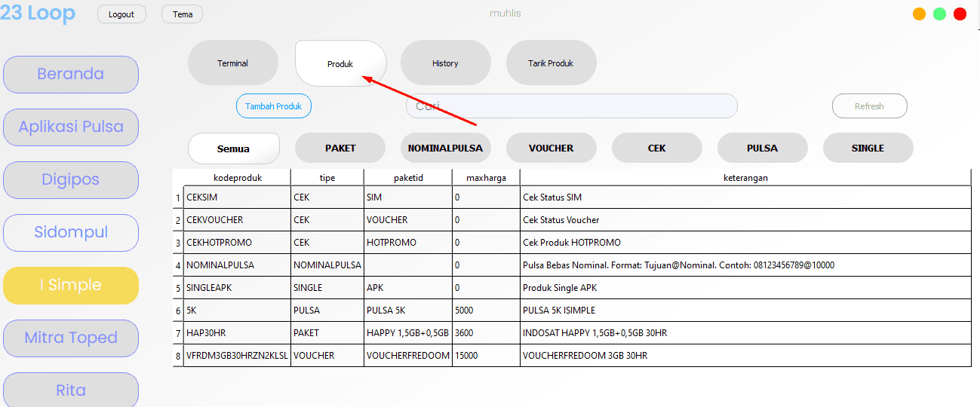This screenshot has width=980, height=407.
Task: Sort by the maxharga column header
Action: click(x=486, y=177)
